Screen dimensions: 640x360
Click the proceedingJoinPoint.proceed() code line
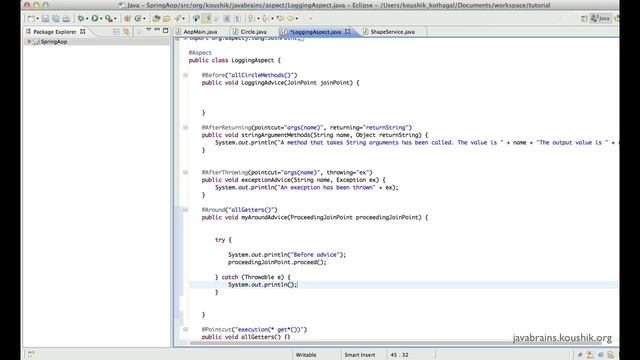(x=277, y=262)
